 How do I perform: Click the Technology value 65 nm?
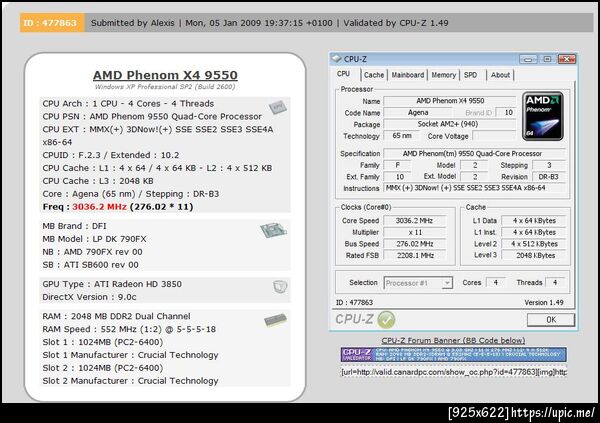402,136
